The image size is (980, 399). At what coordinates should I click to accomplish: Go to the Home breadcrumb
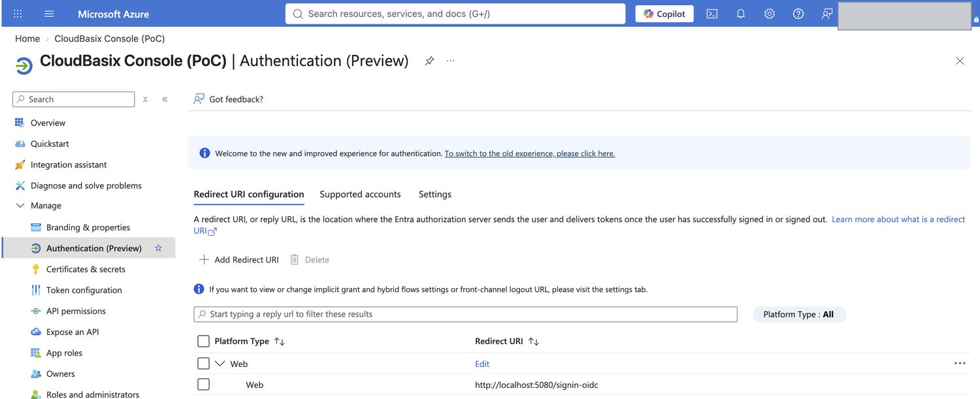pos(27,39)
